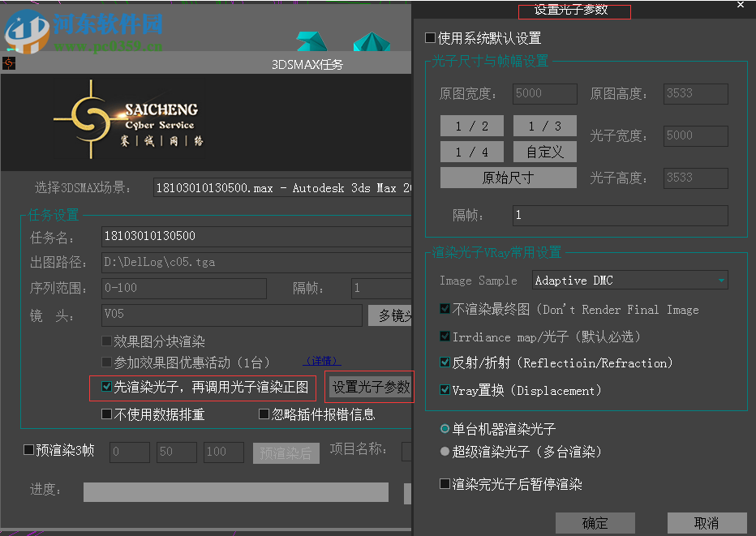
Task: Confirm settings with the 确定 button
Action: (595, 522)
